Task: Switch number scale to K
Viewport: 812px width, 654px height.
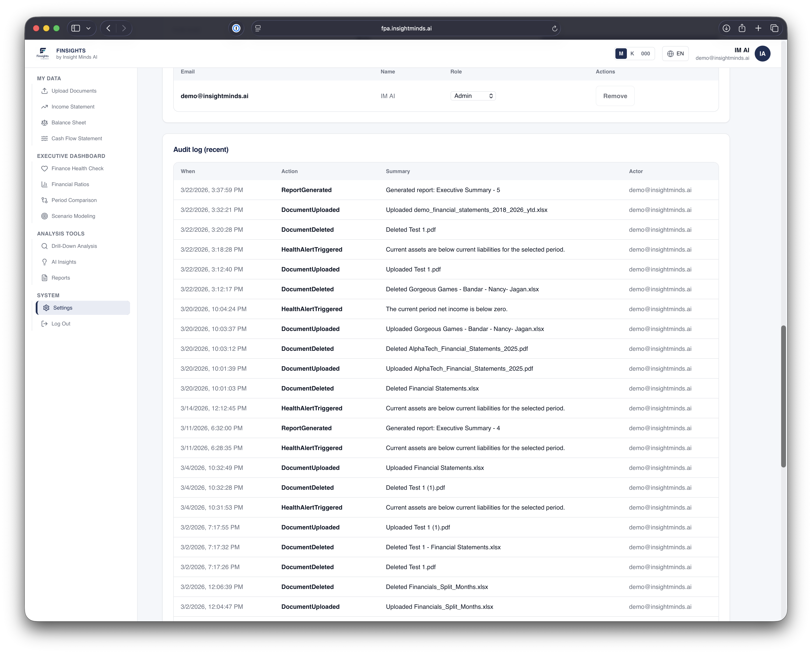Action: (632, 54)
